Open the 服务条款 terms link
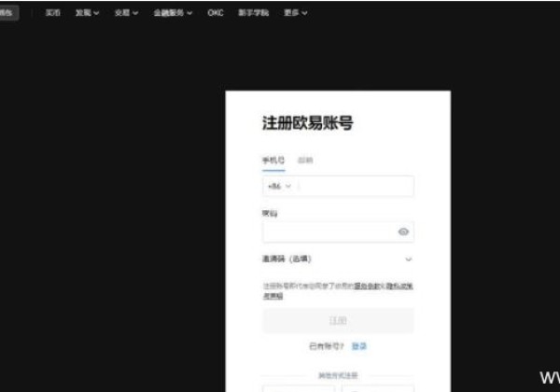Viewport: 560px width, 392px height. coord(366,286)
